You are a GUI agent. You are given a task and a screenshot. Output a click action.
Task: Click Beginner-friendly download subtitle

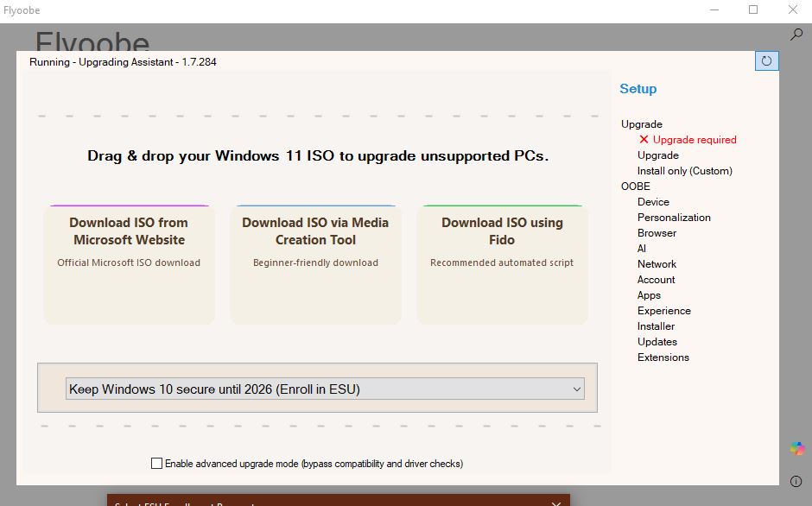(315, 262)
